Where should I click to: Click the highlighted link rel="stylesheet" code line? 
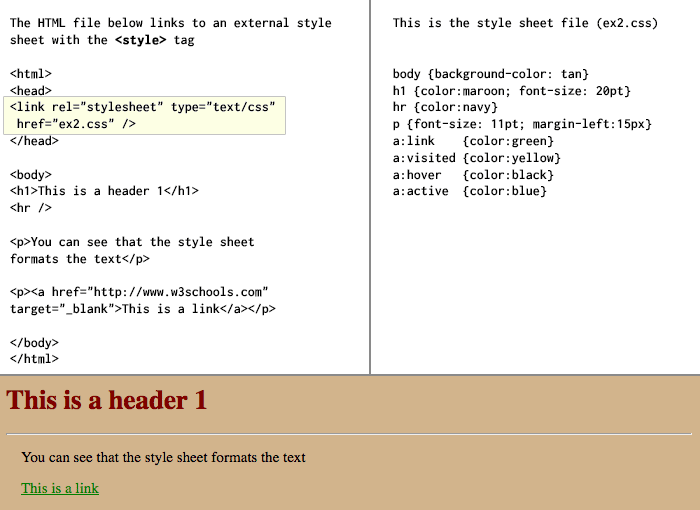point(143,107)
